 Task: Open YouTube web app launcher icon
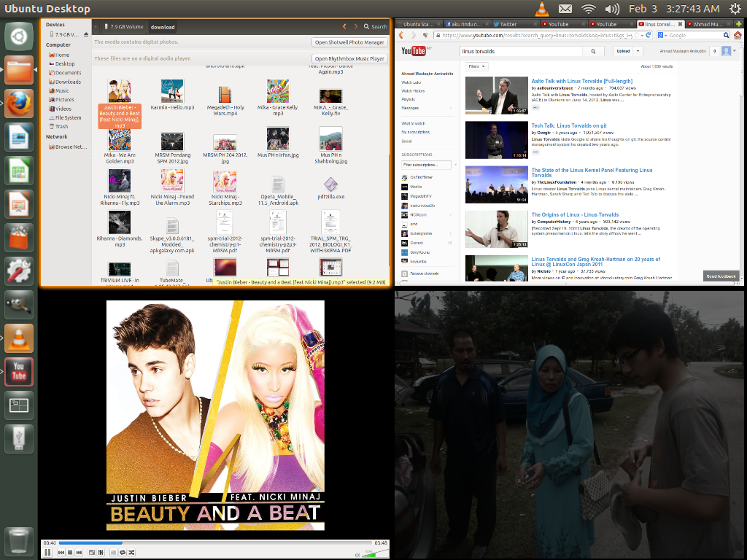(18, 372)
